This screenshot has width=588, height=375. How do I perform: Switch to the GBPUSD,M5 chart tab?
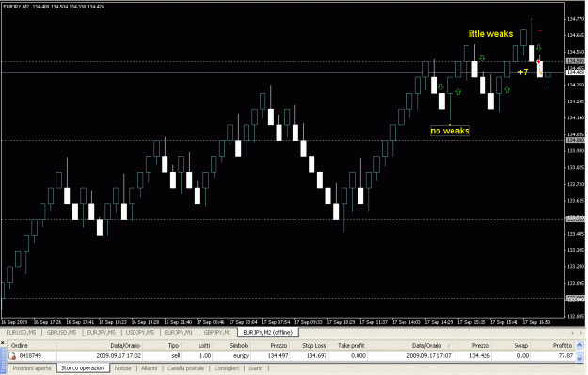pyautogui.click(x=61, y=333)
